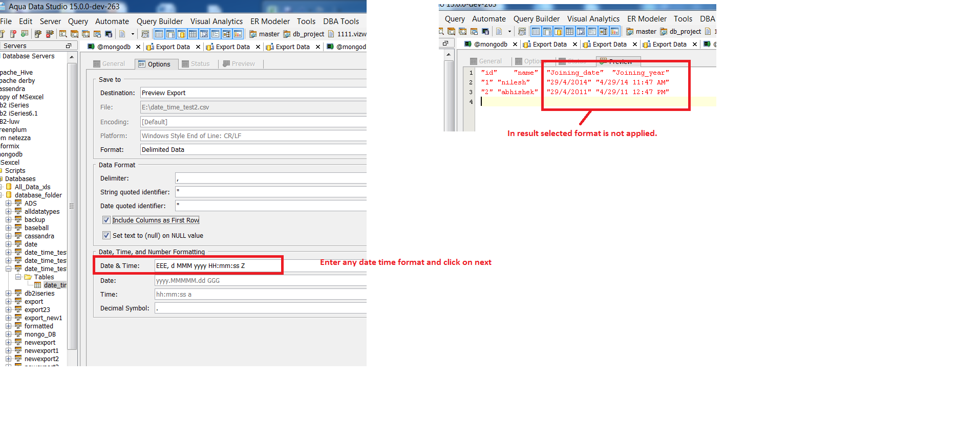
Task: Launch the Compare Tools toolbar icon
Action: [97, 34]
